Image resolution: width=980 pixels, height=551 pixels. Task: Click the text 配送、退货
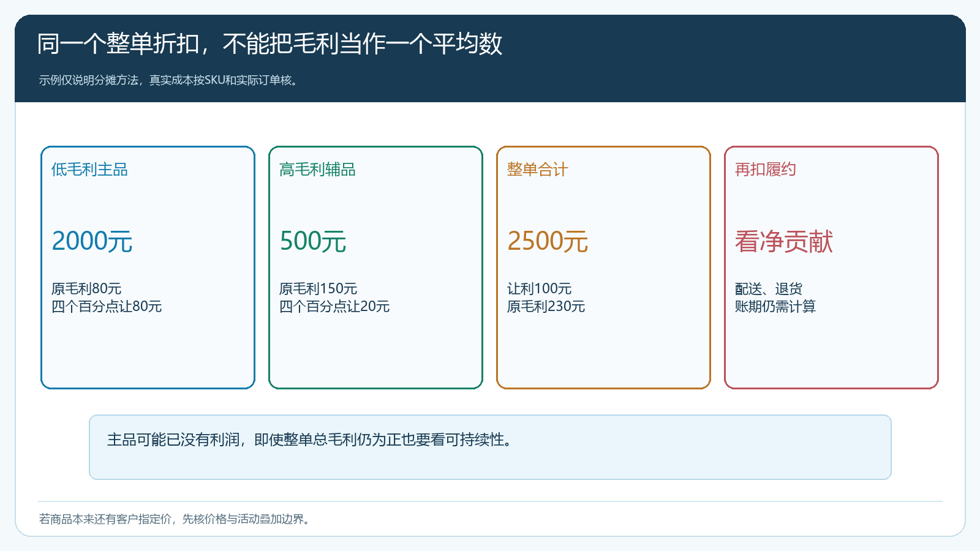point(769,288)
